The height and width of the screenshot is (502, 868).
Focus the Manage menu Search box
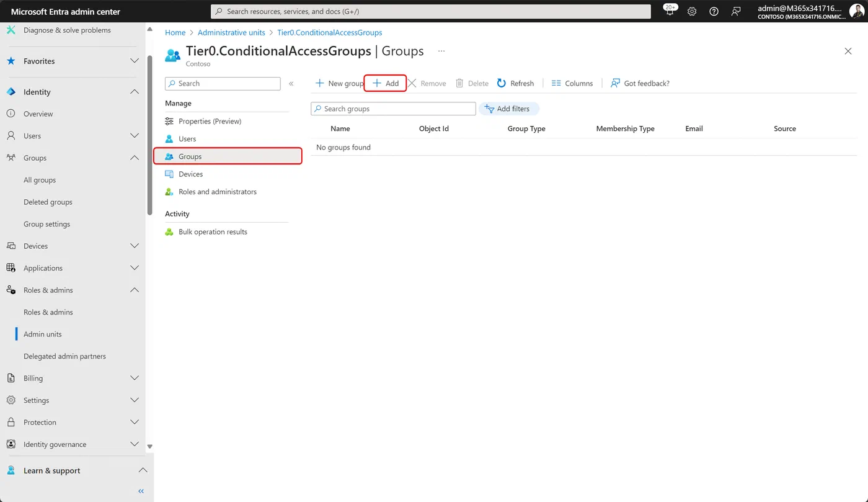[223, 83]
